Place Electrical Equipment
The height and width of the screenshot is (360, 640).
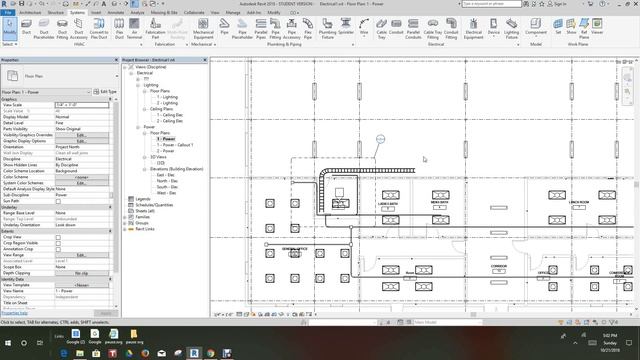click(x=473, y=29)
